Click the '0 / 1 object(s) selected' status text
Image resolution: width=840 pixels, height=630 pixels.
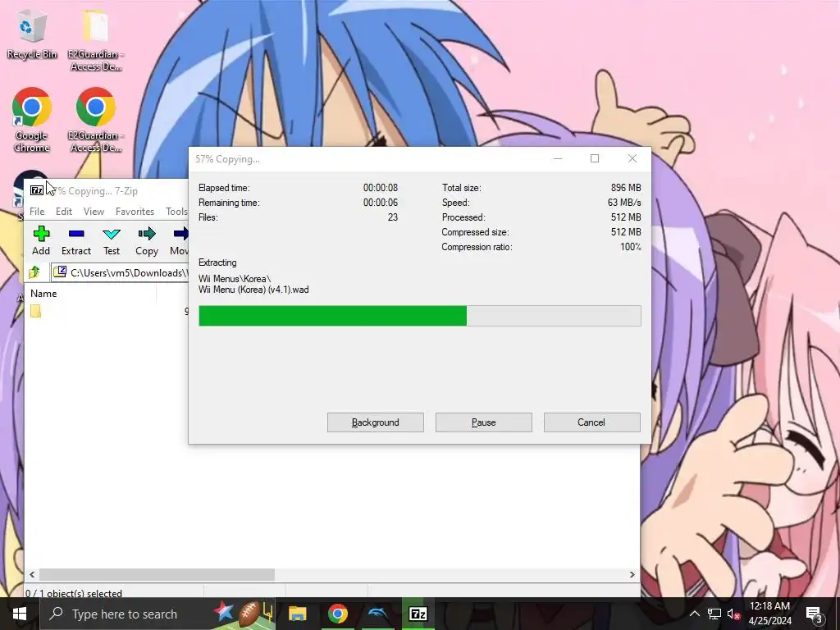click(x=74, y=593)
